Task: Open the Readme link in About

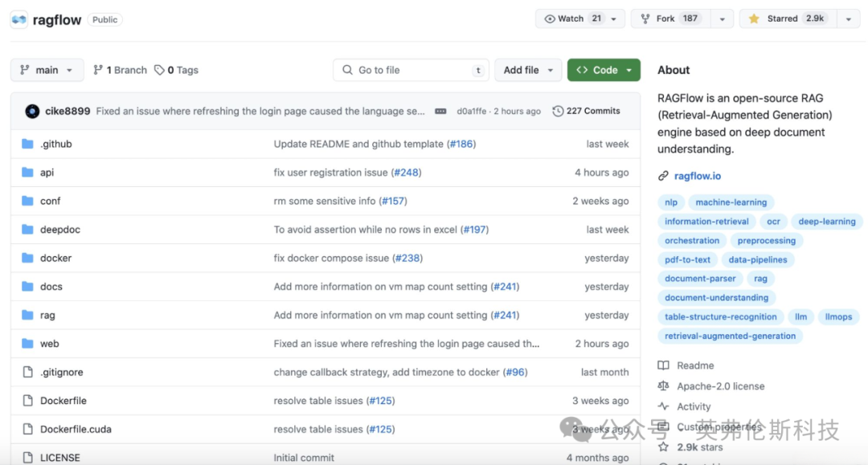Action: tap(695, 365)
